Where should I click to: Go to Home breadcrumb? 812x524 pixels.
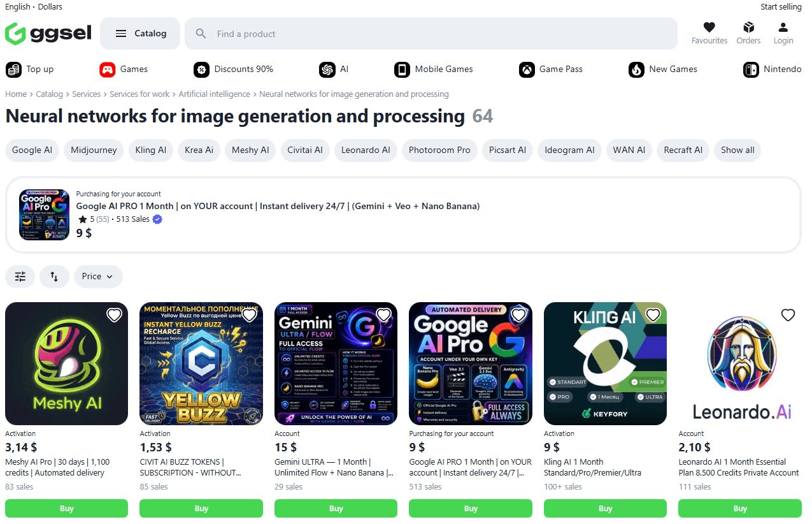pyautogui.click(x=16, y=94)
